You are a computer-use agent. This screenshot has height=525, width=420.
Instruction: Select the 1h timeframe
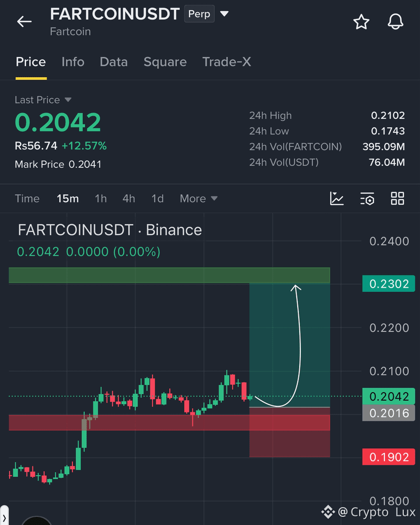[x=101, y=198]
